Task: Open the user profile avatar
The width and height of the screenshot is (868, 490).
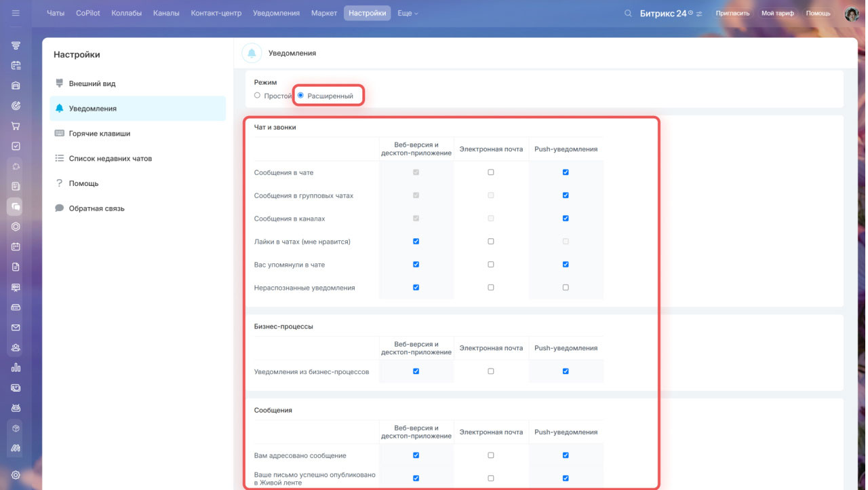Action: click(851, 14)
